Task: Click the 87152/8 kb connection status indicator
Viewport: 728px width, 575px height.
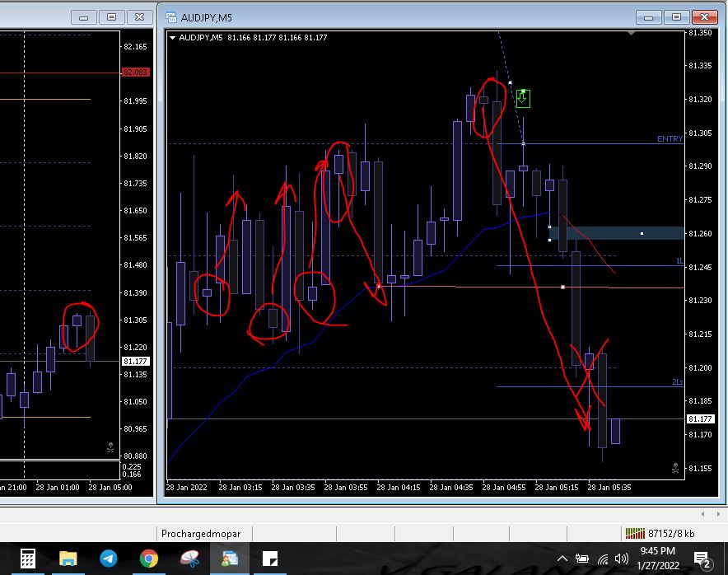Action: click(664, 533)
